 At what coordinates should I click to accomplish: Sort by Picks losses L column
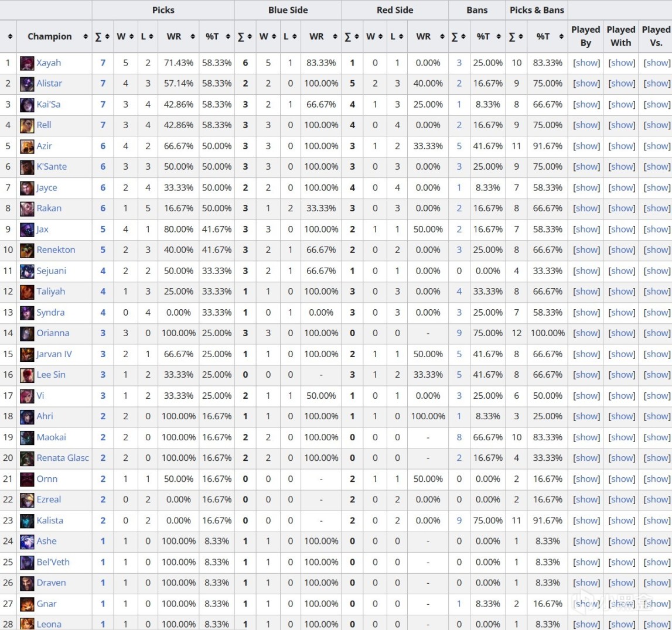(148, 36)
